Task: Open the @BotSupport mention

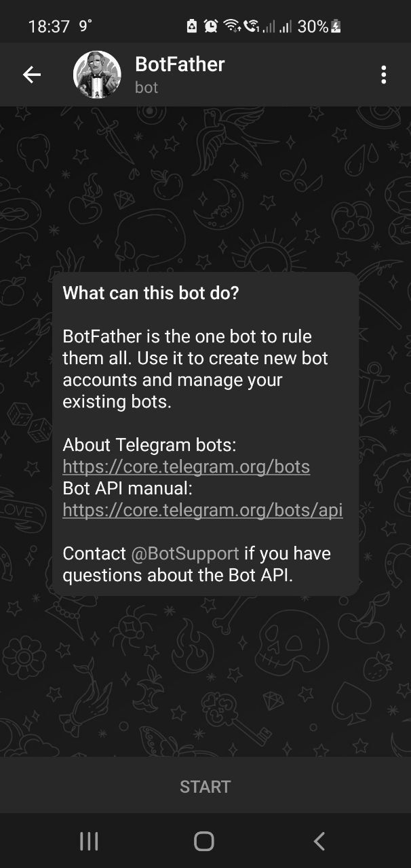Action: (x=185, y=553)
